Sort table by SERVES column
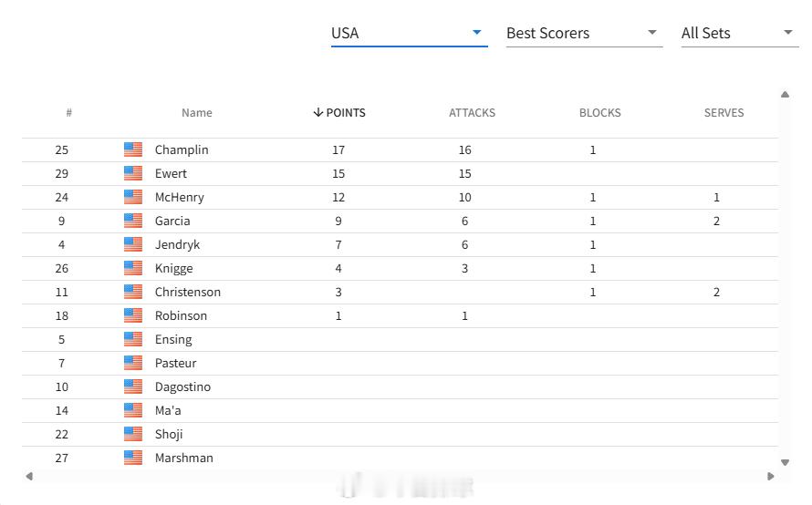The height and width of the screenshot is (505, 812). coord(724,113)
